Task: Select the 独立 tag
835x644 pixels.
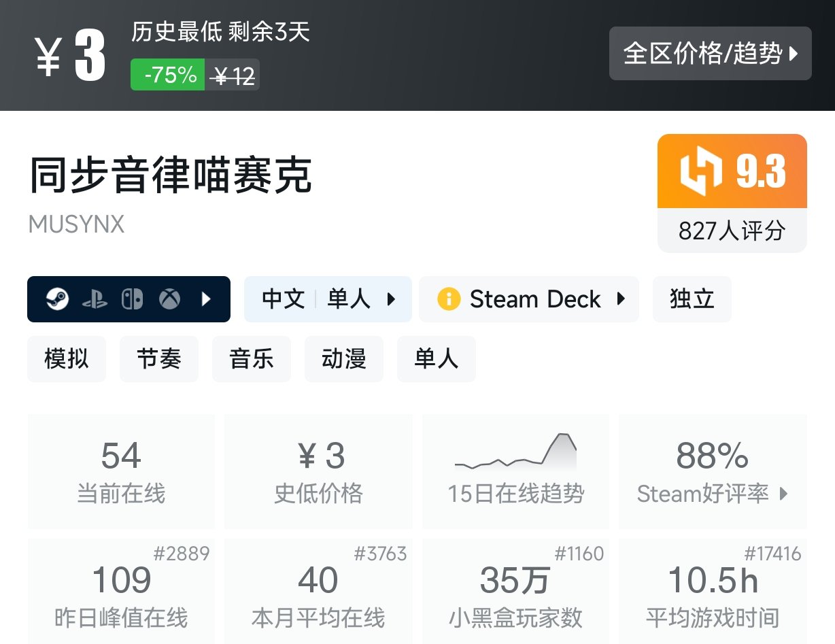Action: (x=692, y=299)
